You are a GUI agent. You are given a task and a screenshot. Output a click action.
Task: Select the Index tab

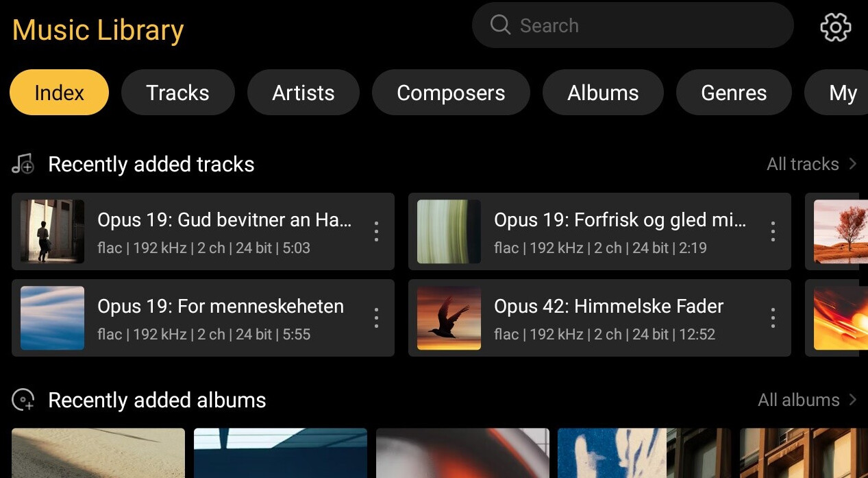click(x=59, y=93)
